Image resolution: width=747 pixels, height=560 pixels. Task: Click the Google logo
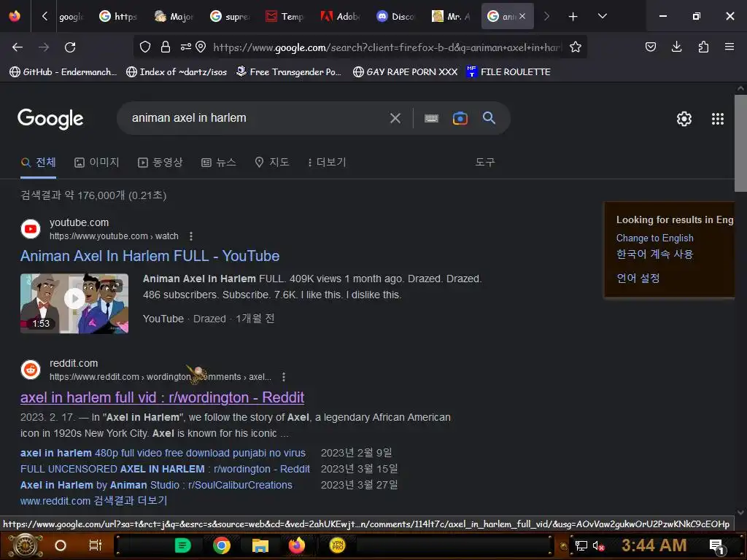click(50, 119)
